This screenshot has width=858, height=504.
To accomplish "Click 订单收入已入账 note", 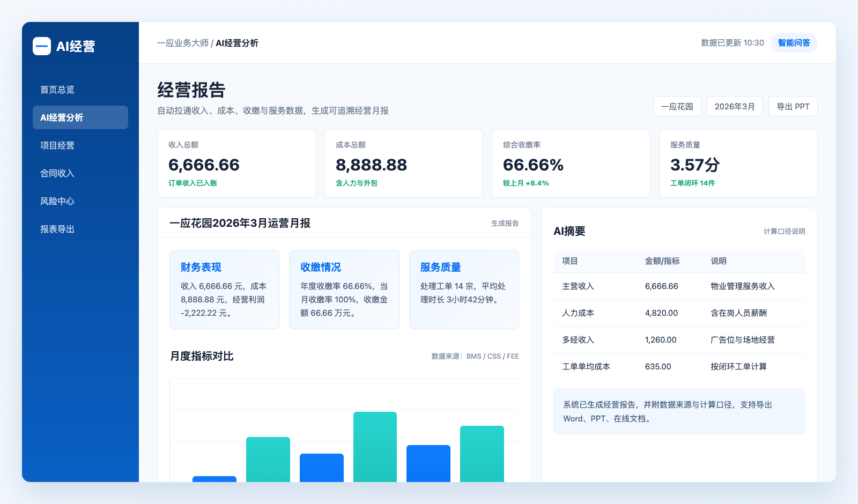I will (193, 183).
